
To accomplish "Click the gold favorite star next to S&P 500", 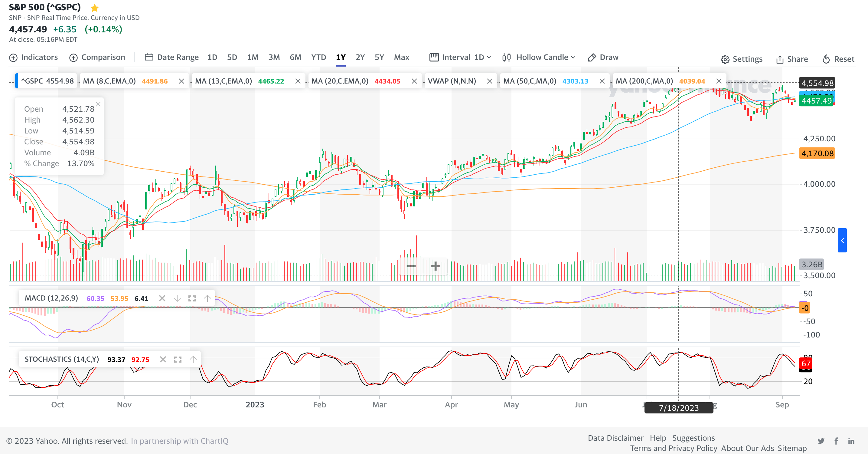I will (x=95, y=8).
